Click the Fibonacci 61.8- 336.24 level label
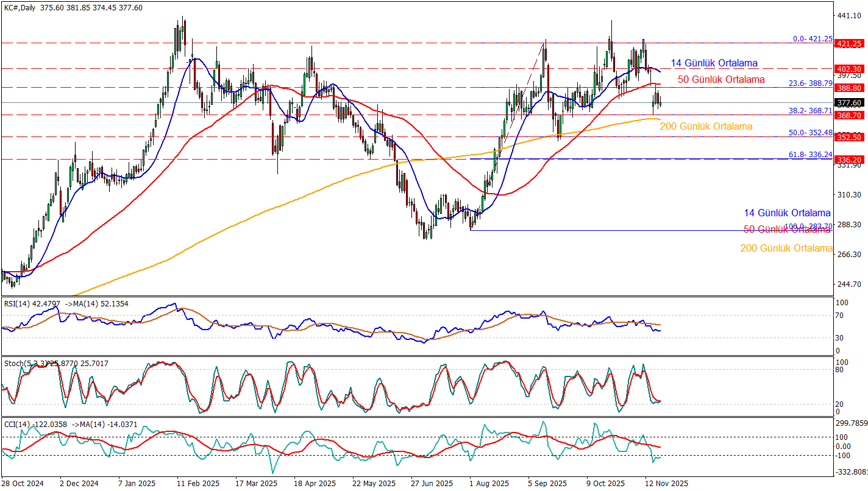Screen dimensions: 868x491 (810, 155)
